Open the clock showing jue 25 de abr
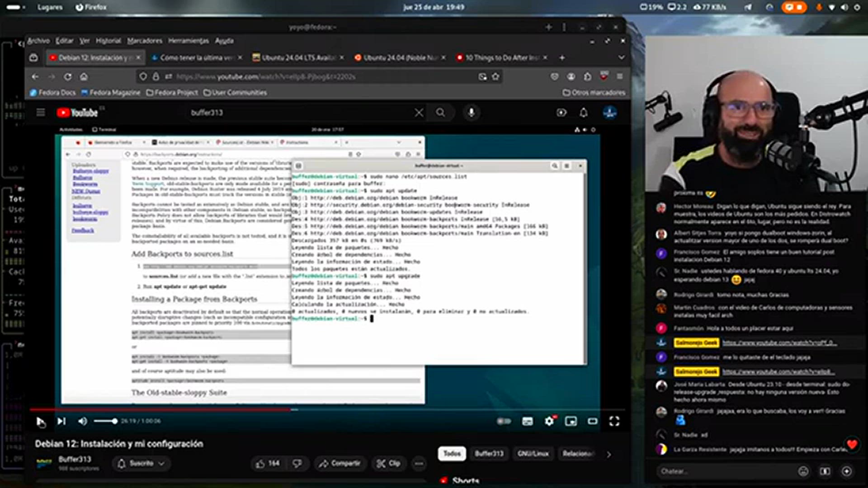Viewport: 868px width, 488px height. pyautogui.click(x=434, y=7)
